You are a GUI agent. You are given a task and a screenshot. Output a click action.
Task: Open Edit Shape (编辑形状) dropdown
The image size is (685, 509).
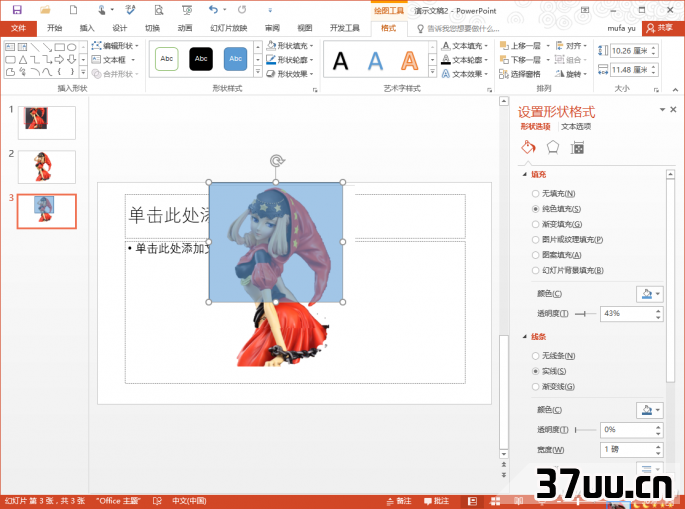(115, 45)
